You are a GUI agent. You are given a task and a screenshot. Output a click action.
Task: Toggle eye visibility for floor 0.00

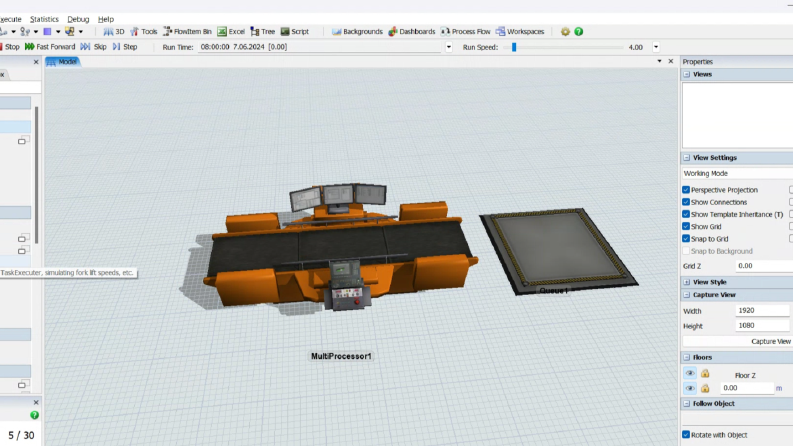690,388
